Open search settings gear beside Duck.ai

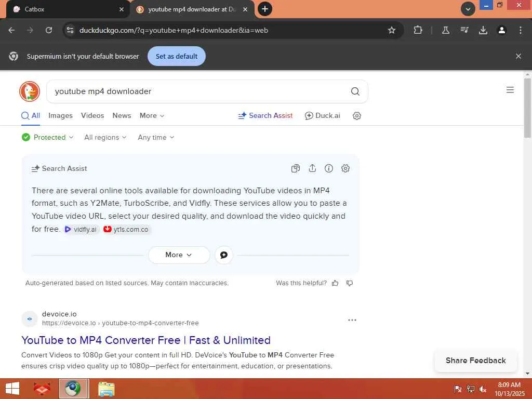(356, 116)
